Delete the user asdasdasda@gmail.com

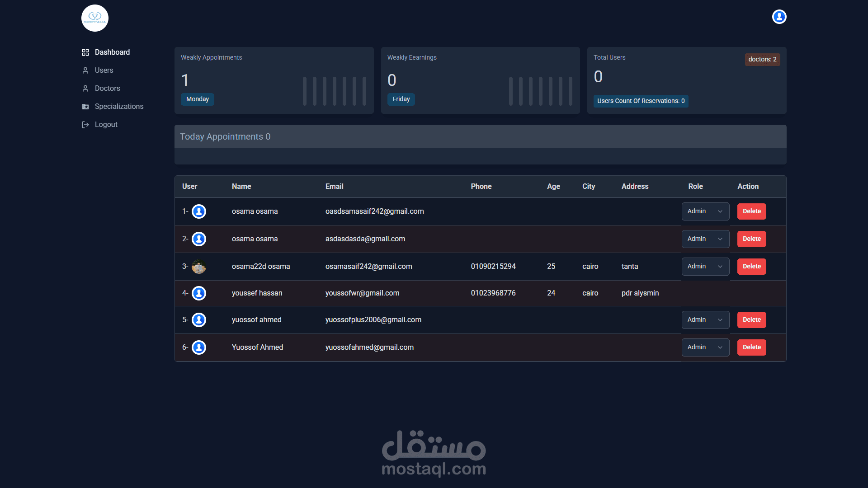pyautogui.click(x=751, y=239)
